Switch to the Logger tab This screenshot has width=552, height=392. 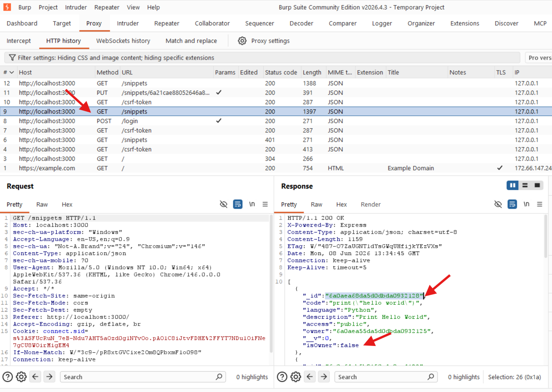pyautogui.click(x=382, y=23)
